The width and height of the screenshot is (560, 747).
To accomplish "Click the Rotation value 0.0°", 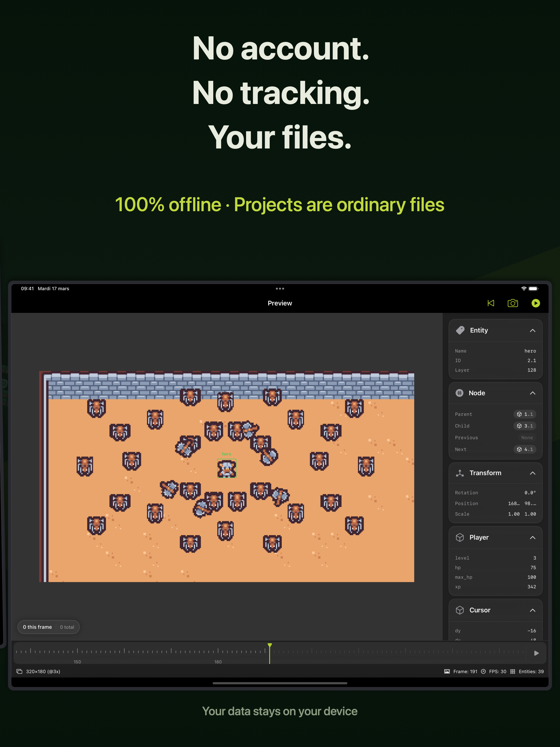I will 530,492.
